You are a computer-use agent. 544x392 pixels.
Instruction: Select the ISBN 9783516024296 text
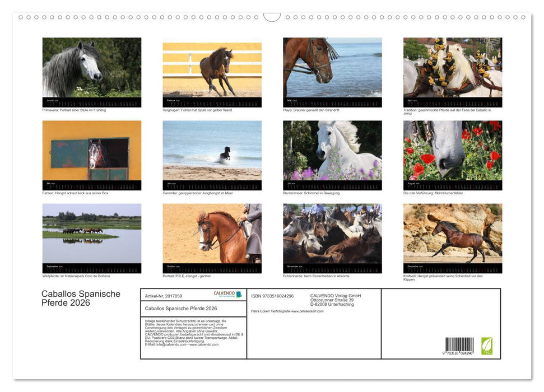[272, 295]
